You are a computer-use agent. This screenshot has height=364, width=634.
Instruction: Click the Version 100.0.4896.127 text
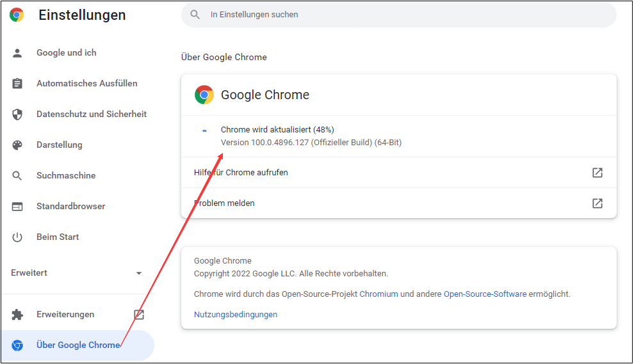[311, 142]
